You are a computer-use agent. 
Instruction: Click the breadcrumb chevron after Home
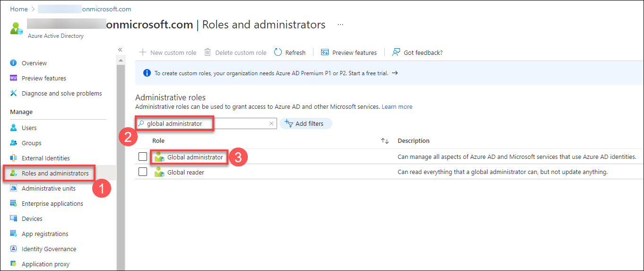pyautogui.click(x=33, y=9)
